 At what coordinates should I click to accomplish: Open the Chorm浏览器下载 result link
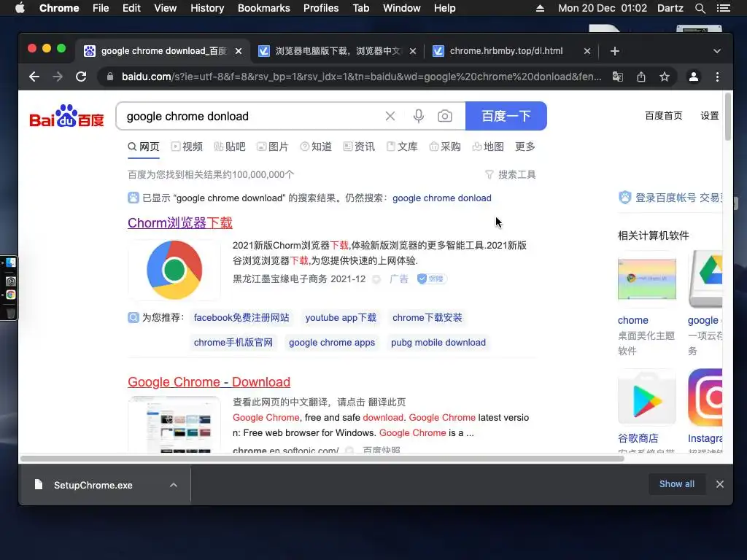[180, 223]
